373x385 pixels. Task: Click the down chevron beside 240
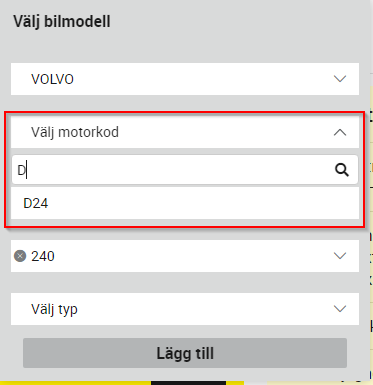[340, 256]
